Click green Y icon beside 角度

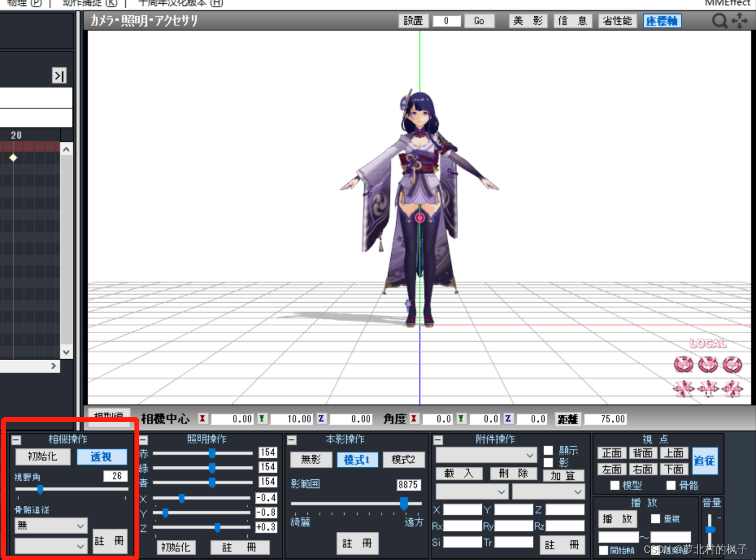click(x=461, y=419)
